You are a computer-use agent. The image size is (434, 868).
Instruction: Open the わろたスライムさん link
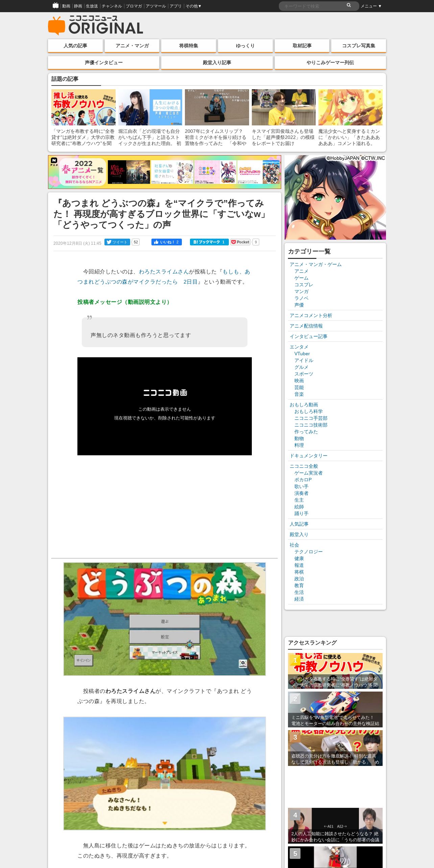pyautogui.click(x=164, y=272)
